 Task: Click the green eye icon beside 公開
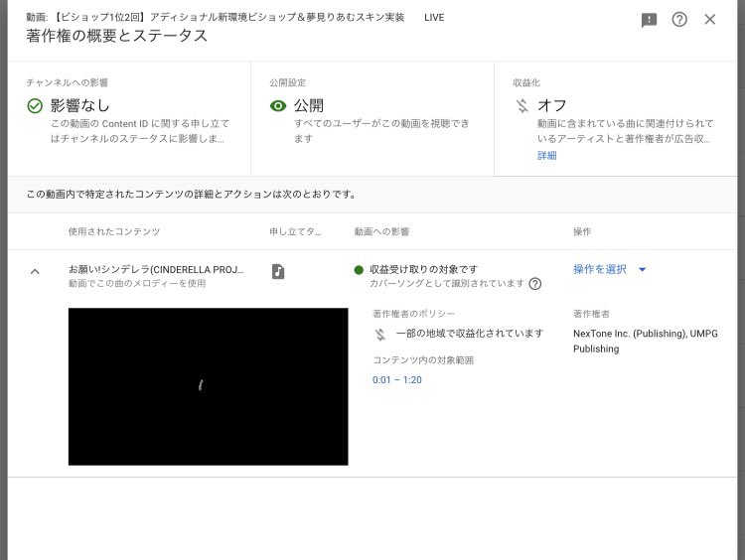click(x=278, y=106)
